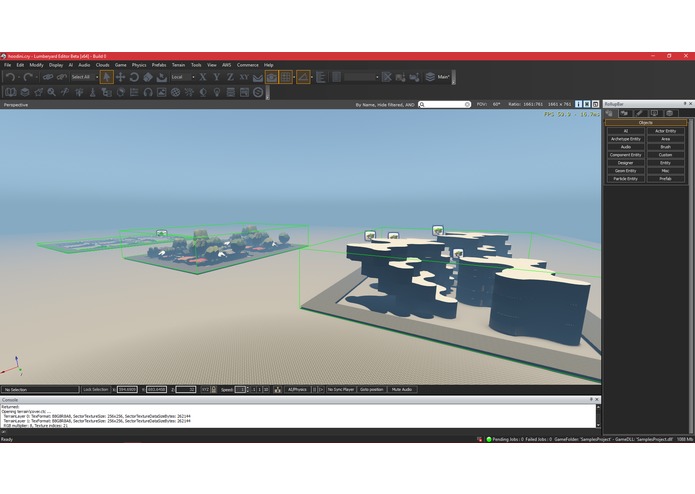
Task: Open the globe Material Editor icon
Action: tap(176, 92)
